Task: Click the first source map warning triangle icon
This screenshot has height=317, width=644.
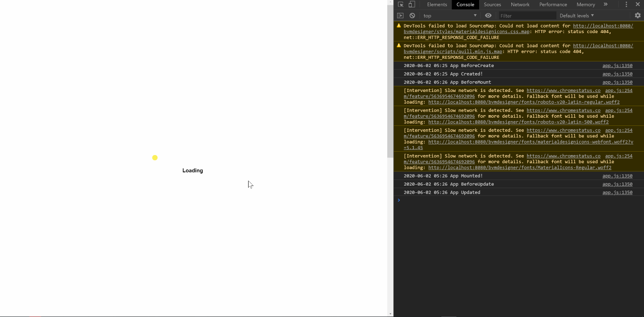Action: point(399,25)
